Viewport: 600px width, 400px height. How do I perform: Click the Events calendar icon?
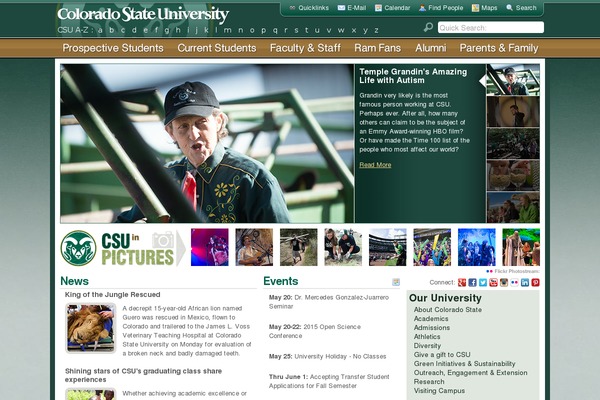396,282
